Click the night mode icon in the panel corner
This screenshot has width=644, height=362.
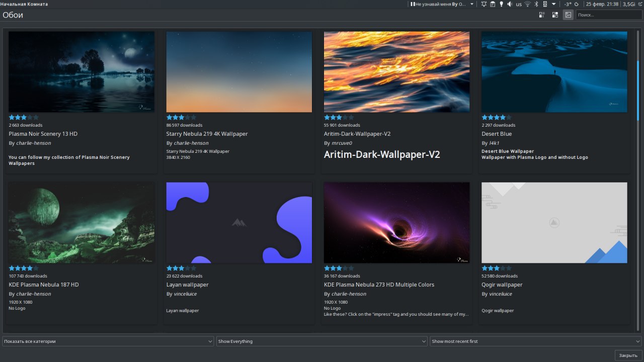[640, 4]
